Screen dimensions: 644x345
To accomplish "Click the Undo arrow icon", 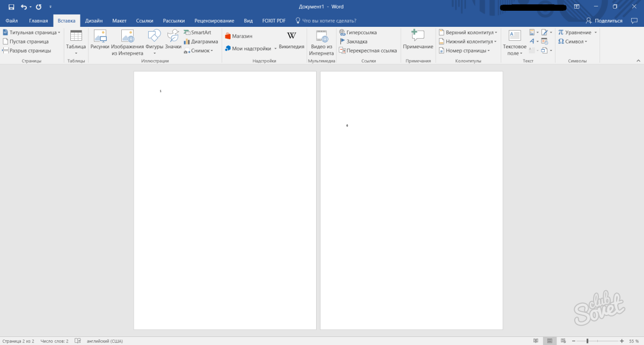I will (24, 7).
